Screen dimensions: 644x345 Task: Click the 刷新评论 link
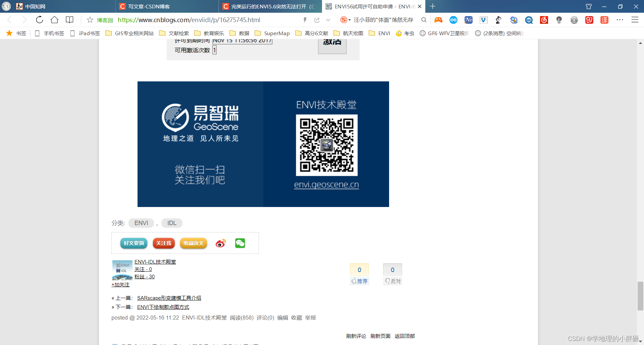pyautogui.click(x=356, y=336)
